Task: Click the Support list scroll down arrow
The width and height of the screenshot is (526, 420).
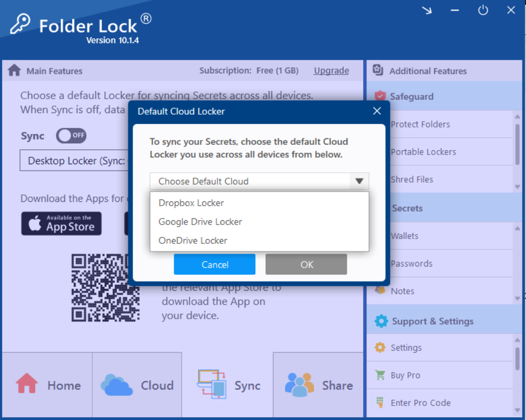Action: pyautogui.click(x=517, y=410)
